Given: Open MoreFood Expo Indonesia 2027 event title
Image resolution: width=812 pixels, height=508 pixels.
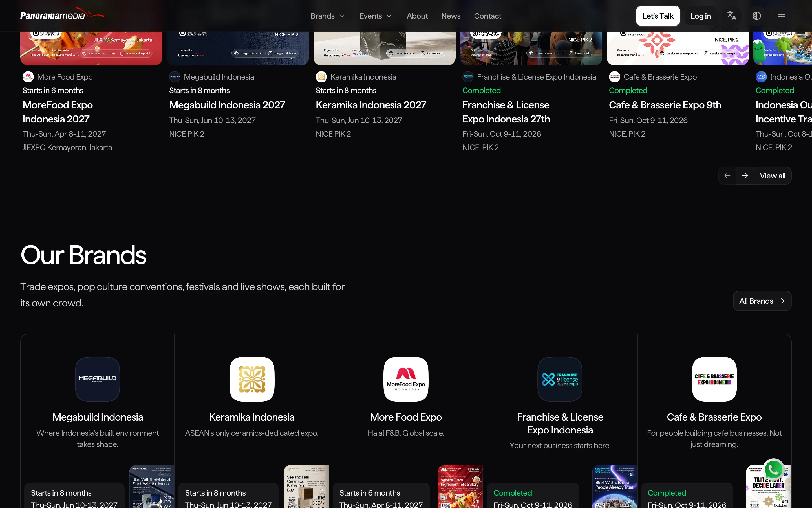Looking at the screenshot, I should pos(58,112).
